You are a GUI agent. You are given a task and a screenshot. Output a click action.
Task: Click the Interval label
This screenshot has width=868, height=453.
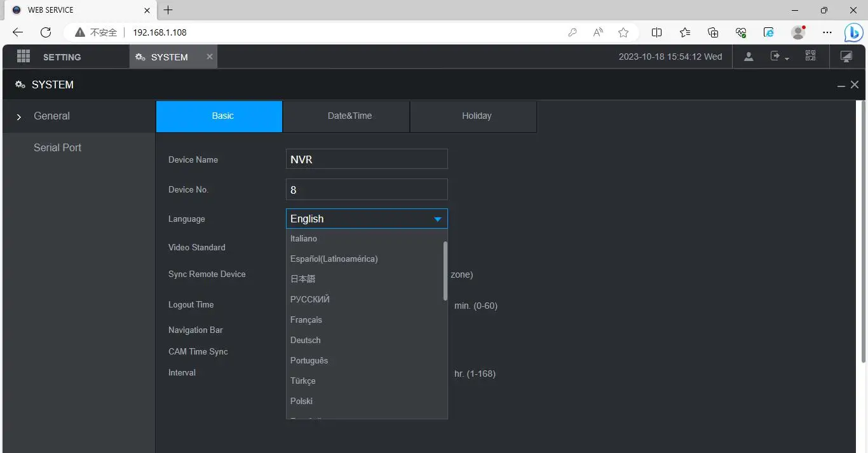pos(182,373)
